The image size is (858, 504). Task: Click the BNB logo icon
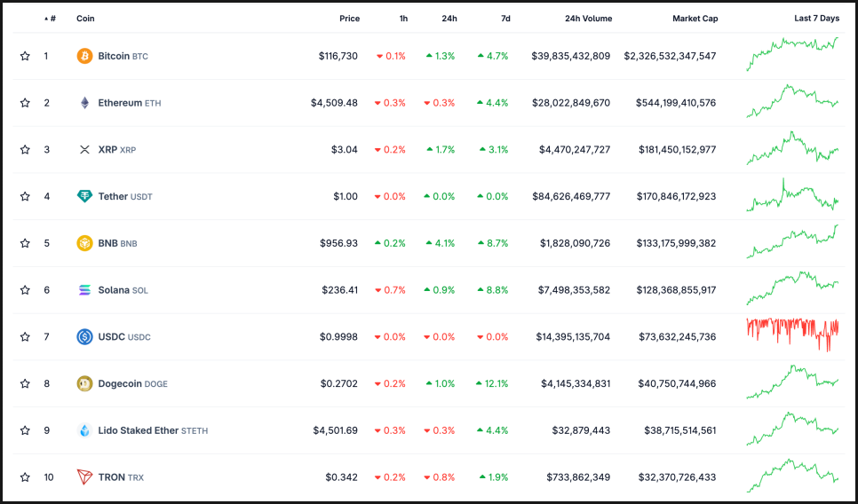click(84, 243)
